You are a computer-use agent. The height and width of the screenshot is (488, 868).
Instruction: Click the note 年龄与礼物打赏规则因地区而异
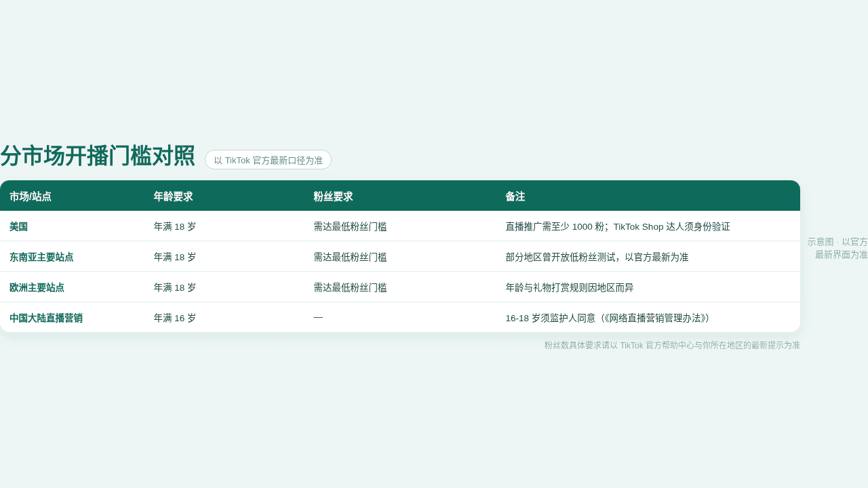coord(570,287)
